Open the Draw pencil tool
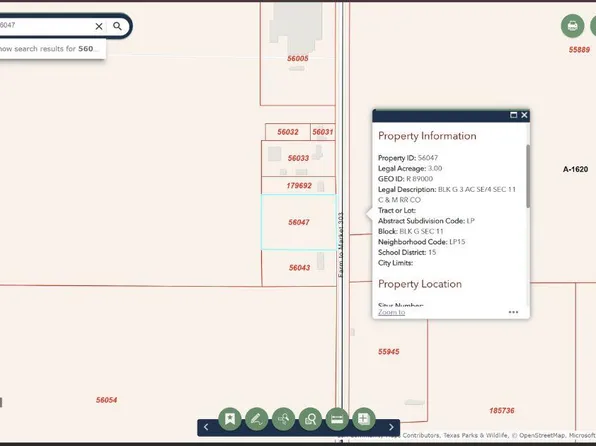The height and width of the screenshot is (446, 596). (257, 419)
